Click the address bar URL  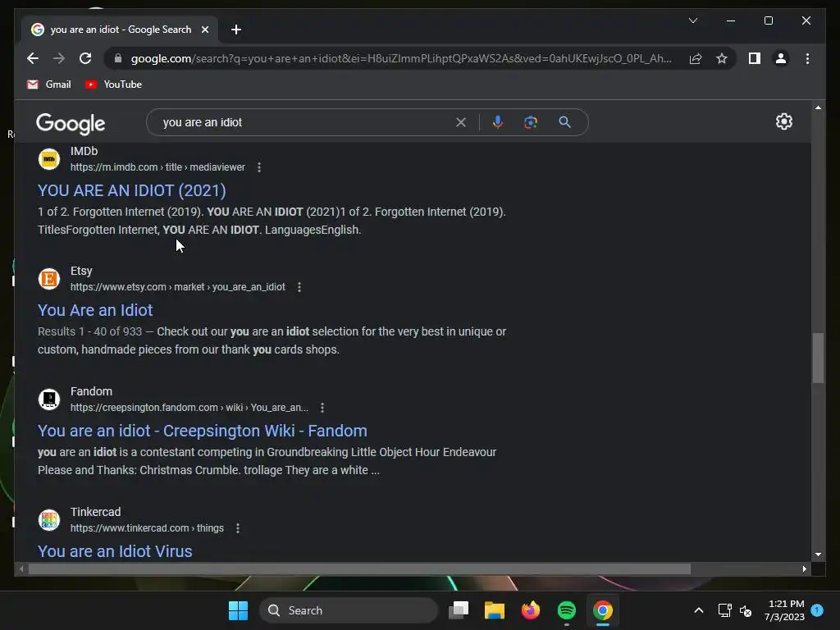(400, 58)
